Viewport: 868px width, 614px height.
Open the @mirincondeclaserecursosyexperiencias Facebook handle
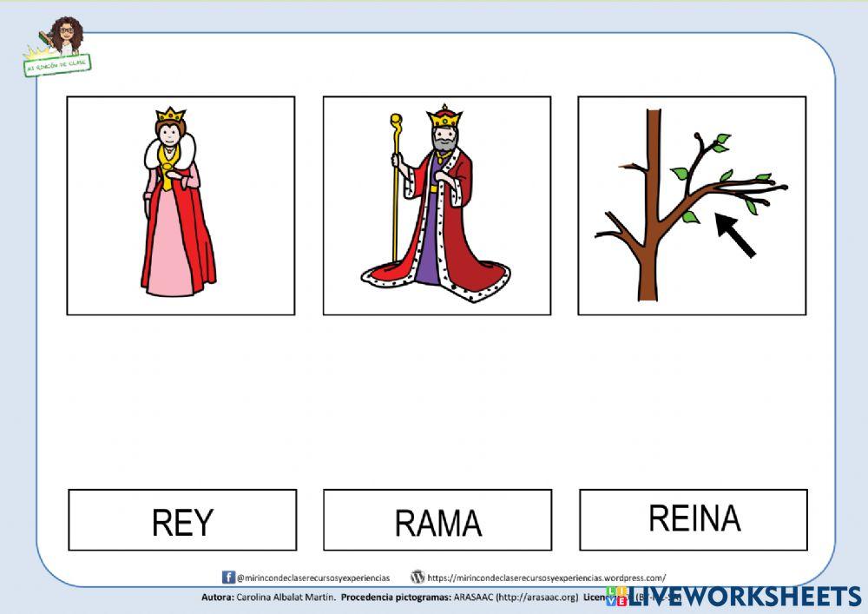(x=312, y=575)
